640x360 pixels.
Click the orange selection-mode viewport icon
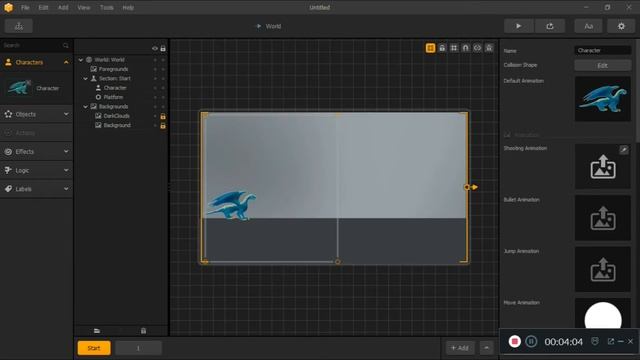(430, 48)
